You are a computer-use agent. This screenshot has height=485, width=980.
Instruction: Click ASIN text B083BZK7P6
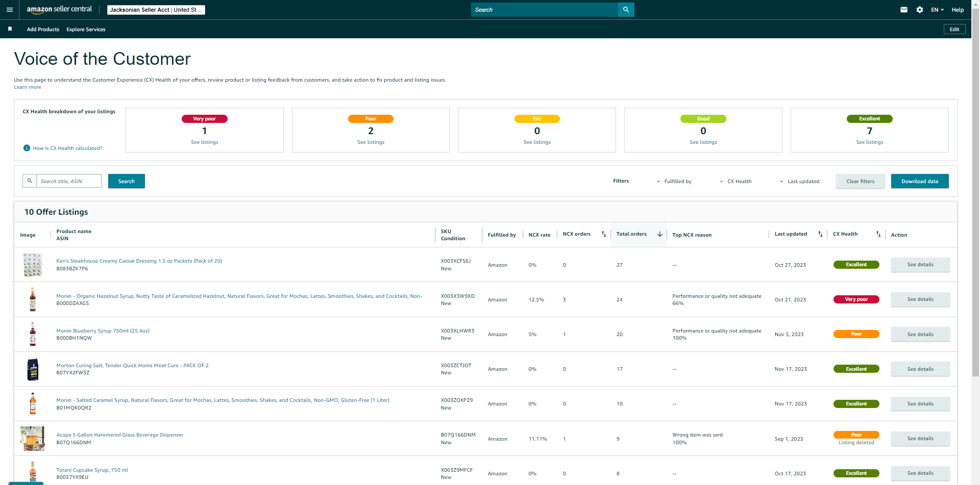click(x=72, y=269)
